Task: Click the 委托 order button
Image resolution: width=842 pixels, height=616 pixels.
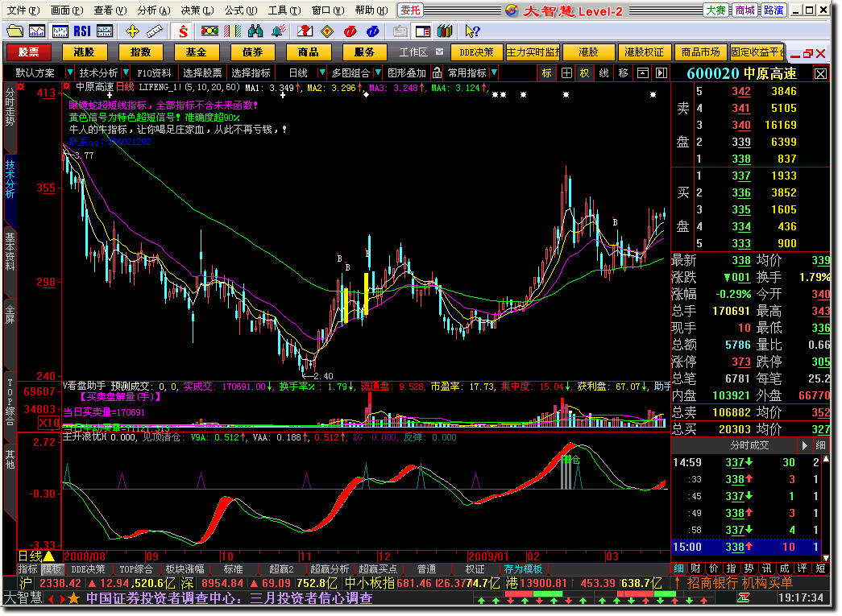Action: (x=410, y=10)
